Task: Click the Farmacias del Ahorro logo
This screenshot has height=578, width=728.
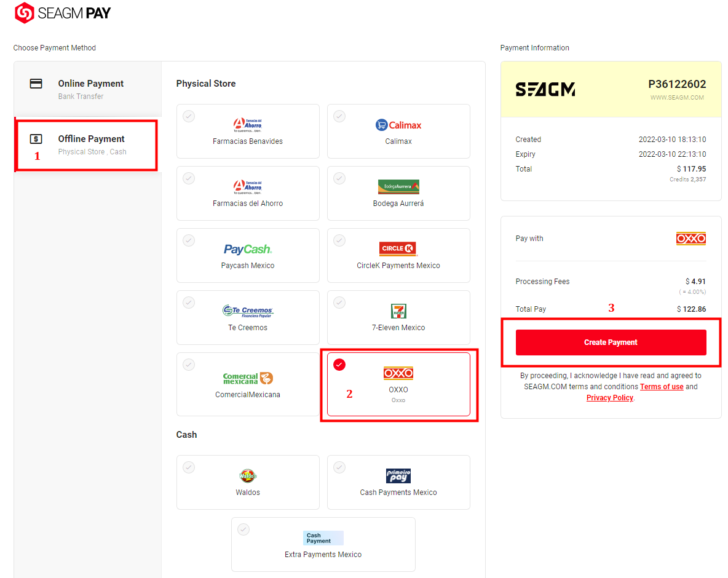Action: coord(247,187)
